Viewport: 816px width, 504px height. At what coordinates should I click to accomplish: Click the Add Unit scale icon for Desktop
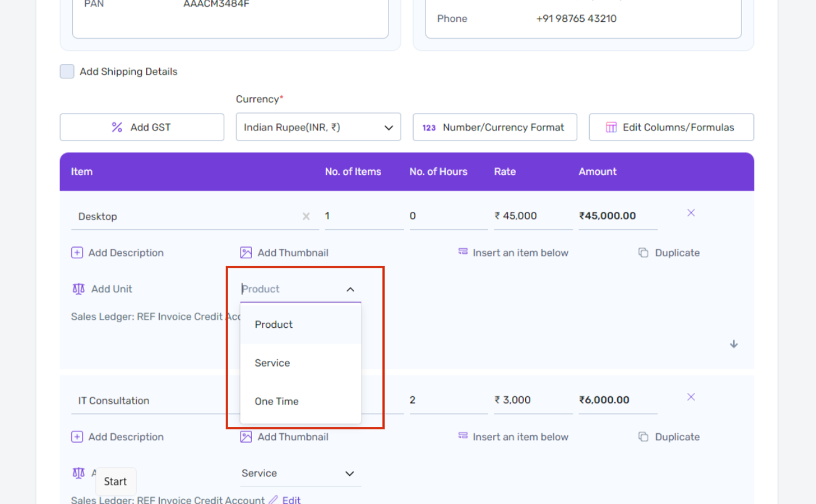click(x=78, y=289)
